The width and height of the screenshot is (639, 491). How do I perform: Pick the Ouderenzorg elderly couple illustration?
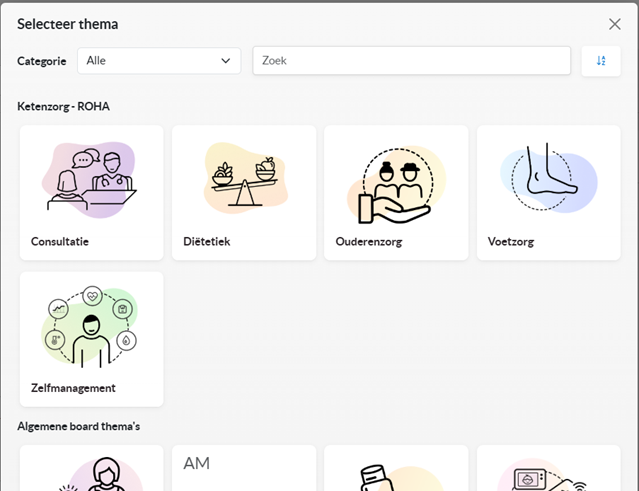click(x=396, y=185)
